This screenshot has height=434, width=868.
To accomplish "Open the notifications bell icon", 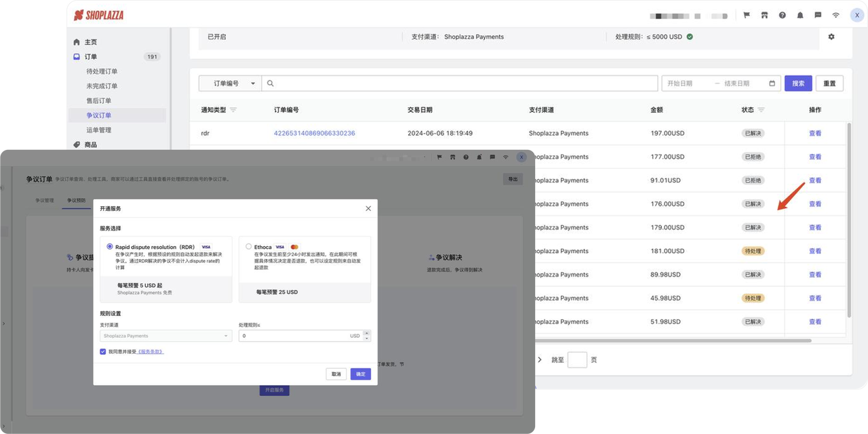I will pos(800,15).
